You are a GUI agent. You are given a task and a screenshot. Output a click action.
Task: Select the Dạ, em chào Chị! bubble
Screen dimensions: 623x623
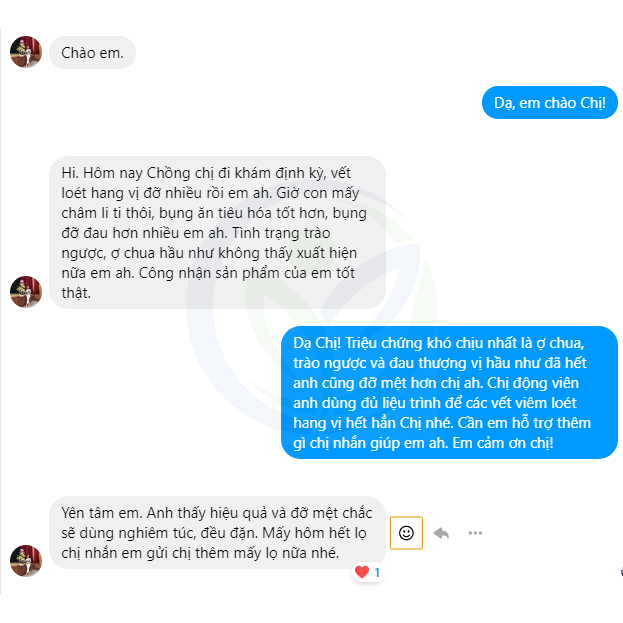click(x=549, y=103)
